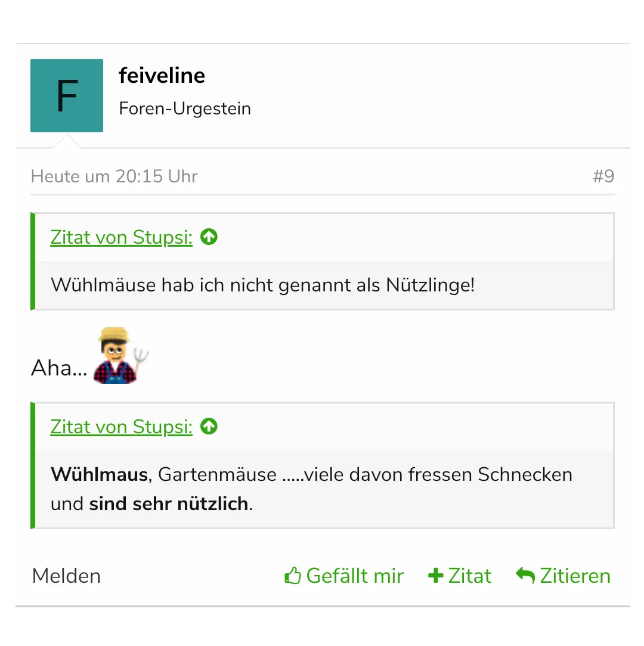The height and width of the screenshot is (646, 644).
Task: Click the quoted text about Wühlmäuse and Nützlinge
Action: [263, 285]
